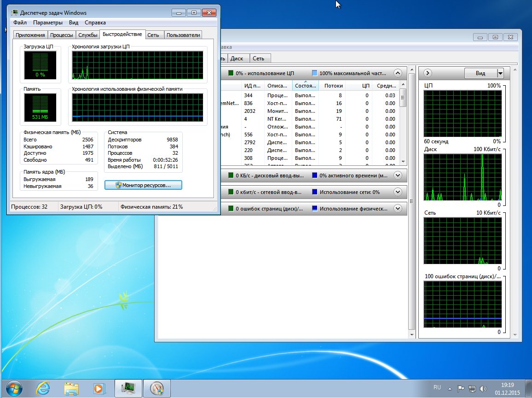This screenshot has height=398, width=532.
Task: Switch to the Процессы tab
Action: tap(61, 35)
